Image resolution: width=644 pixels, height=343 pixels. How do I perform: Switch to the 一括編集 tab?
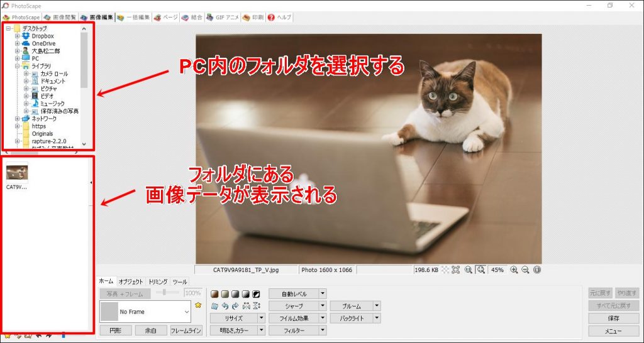point(133,17)
